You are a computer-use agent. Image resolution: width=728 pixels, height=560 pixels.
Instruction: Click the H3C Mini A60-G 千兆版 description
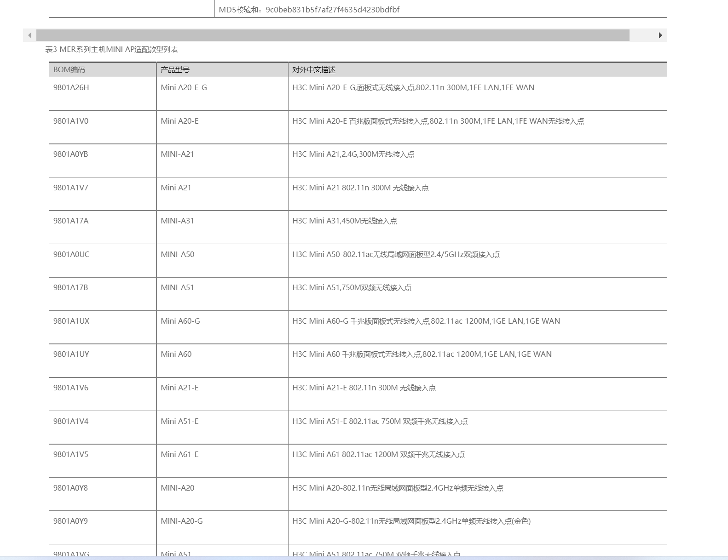tap(426, 321)
